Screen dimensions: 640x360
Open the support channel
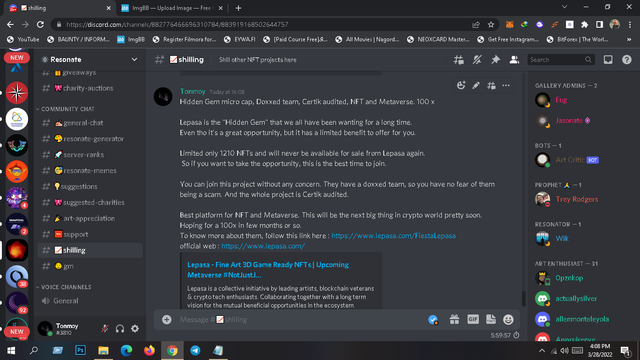(90, 234)
